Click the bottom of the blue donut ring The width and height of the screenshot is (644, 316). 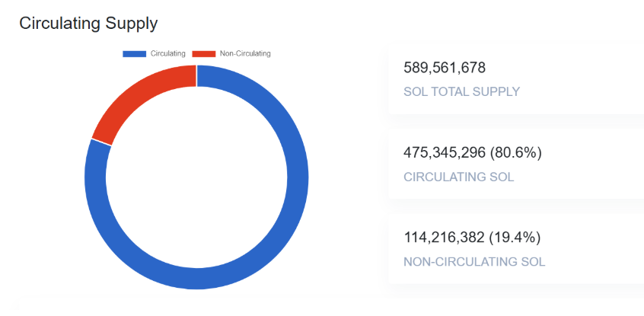[196, 278]
